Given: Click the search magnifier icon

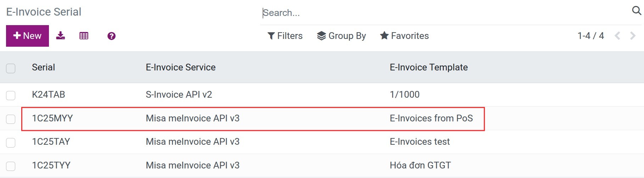Looking at the screenshot, I should pos(637,11).
